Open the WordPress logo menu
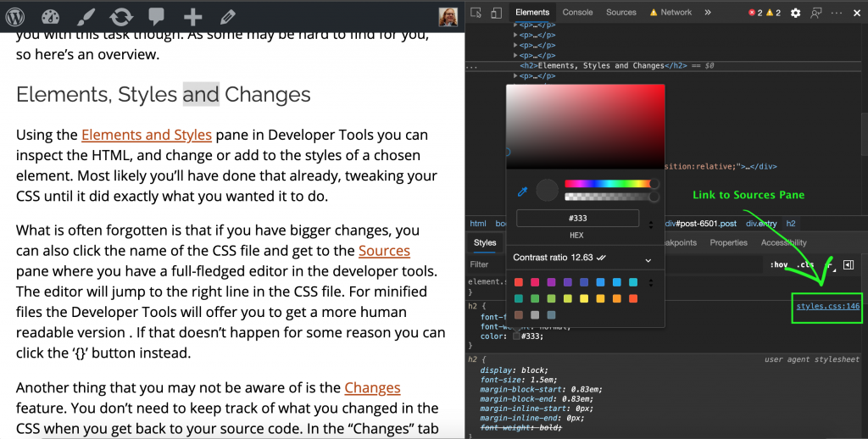 pyautogui.click(x=15, y=17)
